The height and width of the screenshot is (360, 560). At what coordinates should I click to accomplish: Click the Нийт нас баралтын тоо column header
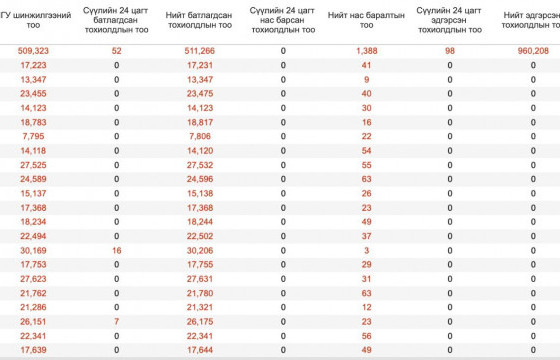click(x=366, y=20)
